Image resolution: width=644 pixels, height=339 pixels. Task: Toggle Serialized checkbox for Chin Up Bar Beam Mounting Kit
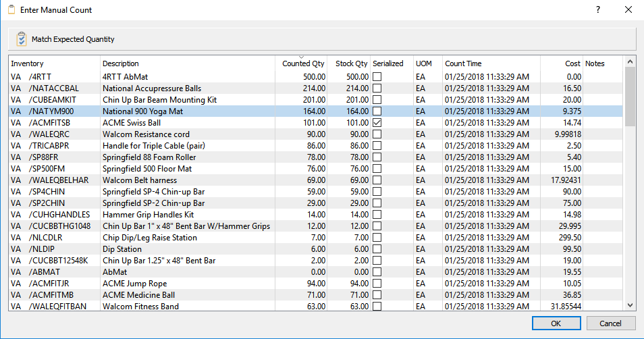(x=377, y=100)
